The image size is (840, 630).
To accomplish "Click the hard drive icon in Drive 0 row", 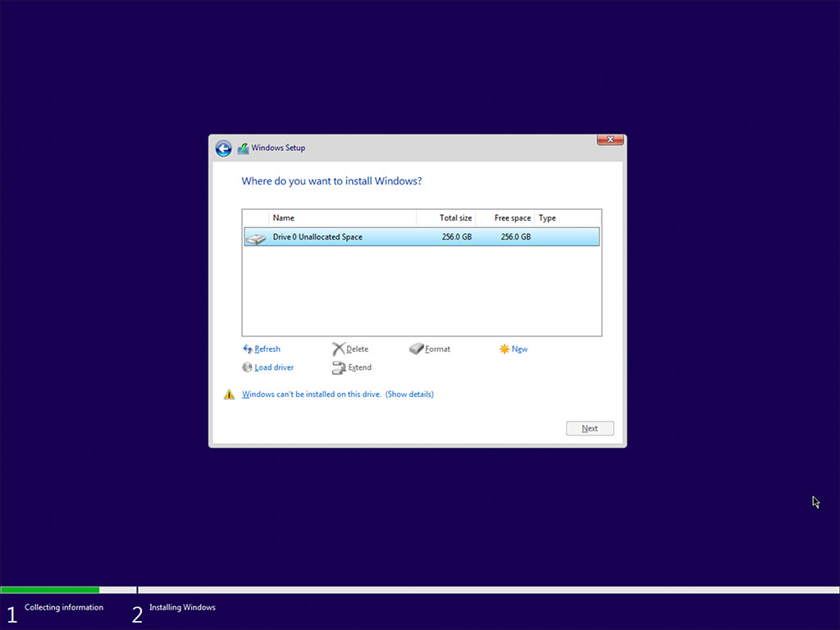I will pyautogui.click(x=256, y=238).
